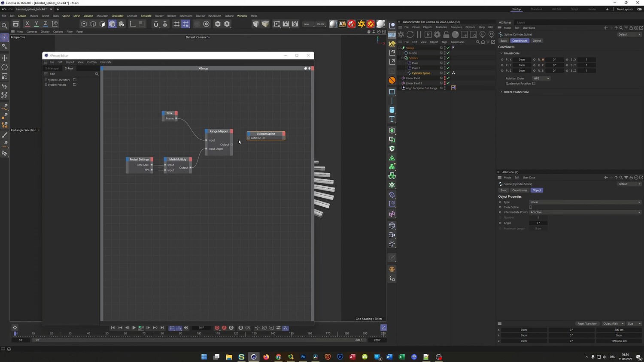Click the Octane start render pinwheel icon
Screen dimensions: 644x362
click(401, 34)
